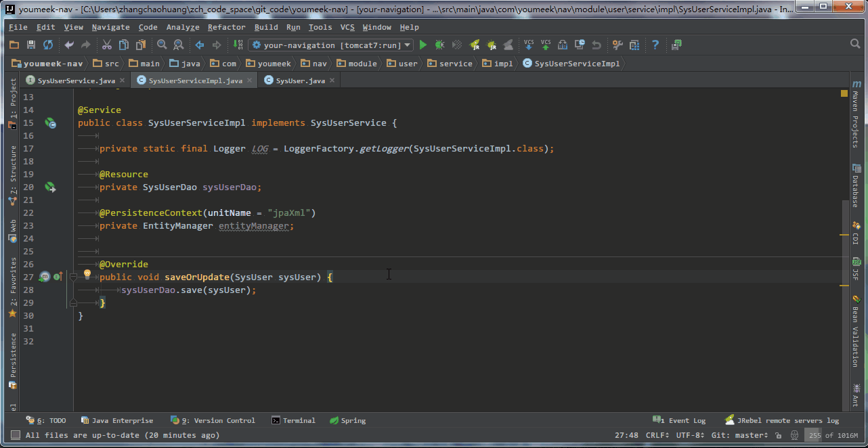Toggle the read-only lock icon in status bar
The width and height of the screenshot is (868, 448).
point(779,436)
